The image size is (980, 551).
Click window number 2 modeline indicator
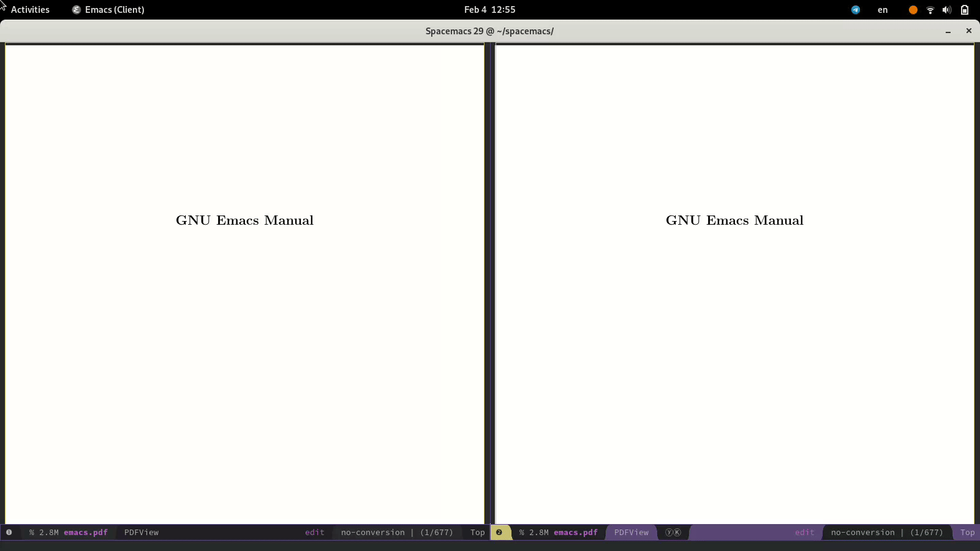[x=499, y=532]
